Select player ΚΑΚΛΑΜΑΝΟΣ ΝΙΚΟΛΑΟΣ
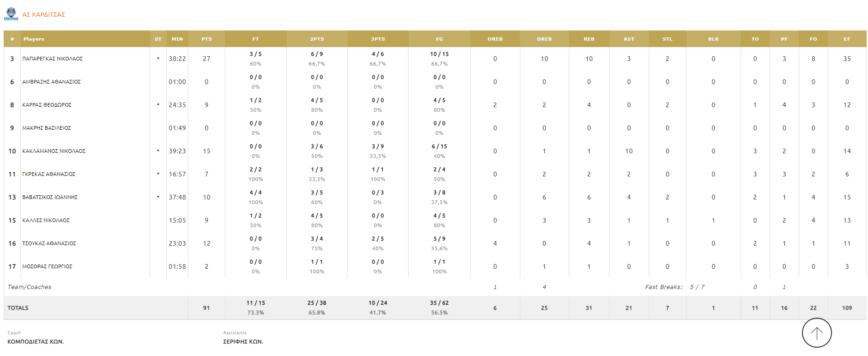Viewport: 868px width, 356px height. click(x=54, y=151)
